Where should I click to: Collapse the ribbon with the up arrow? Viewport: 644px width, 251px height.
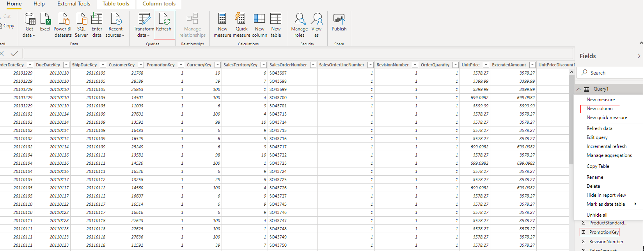tap(641, 43)
